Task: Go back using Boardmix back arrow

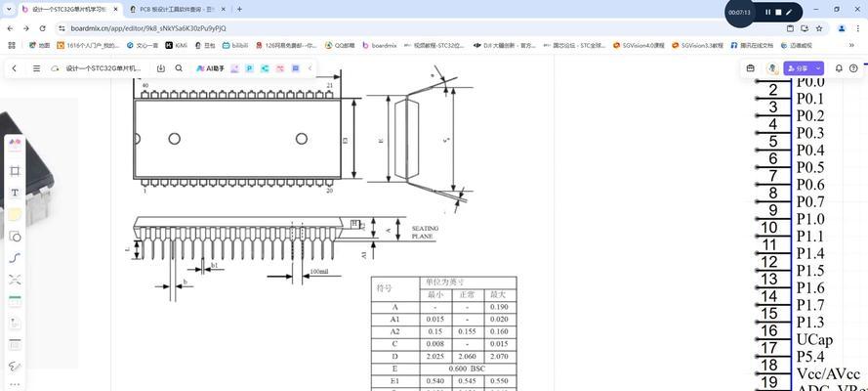Action: 15,68
